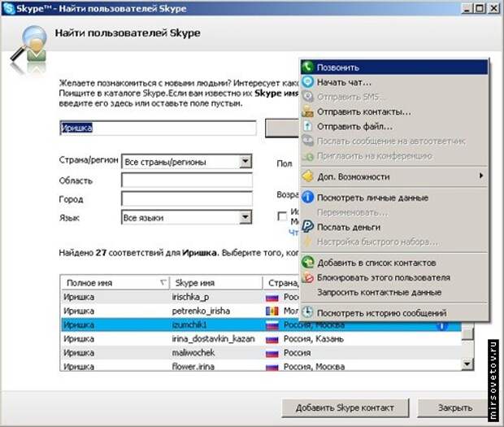Click the green call icon next to Позвонить
The width and height of the screenshot is (504, 427).
tap(308, 68)
